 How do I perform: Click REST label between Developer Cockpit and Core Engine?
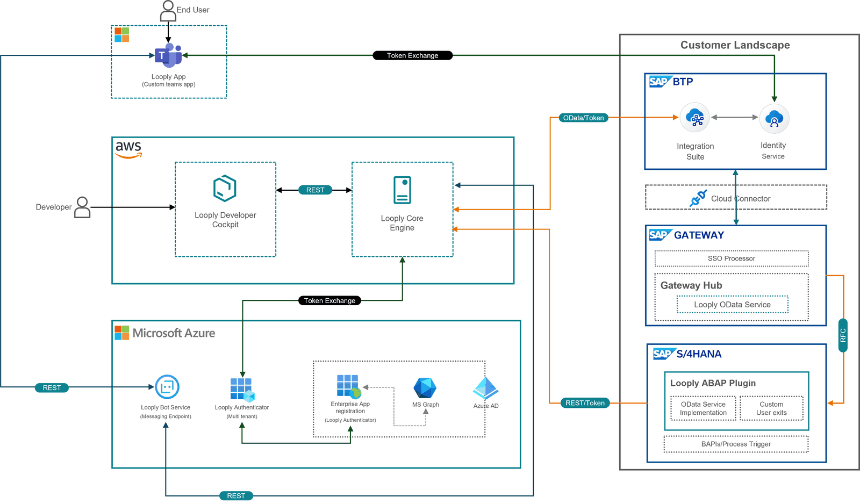tap(315, 190)
